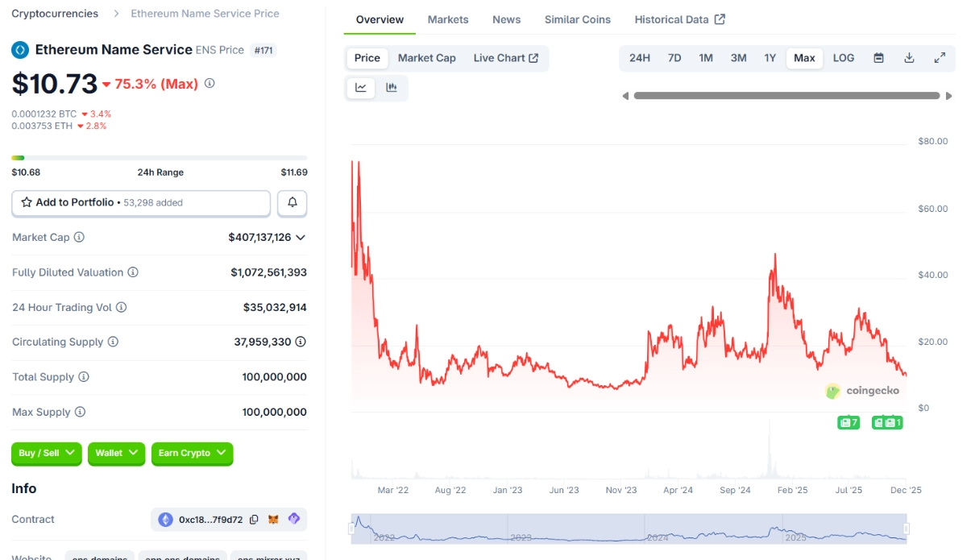975x560 pixels.
Task: Enable the LOG scale toggle
Action: [843, 58]
